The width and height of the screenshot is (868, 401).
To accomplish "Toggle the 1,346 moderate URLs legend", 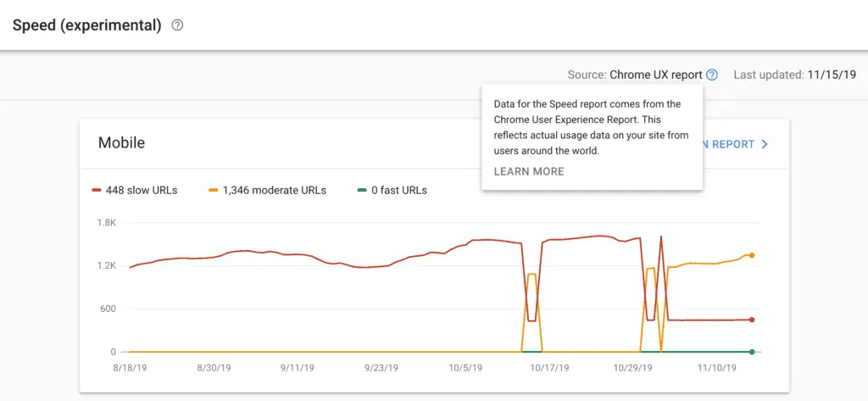I will pyautogui.click(x=267, y=191).
